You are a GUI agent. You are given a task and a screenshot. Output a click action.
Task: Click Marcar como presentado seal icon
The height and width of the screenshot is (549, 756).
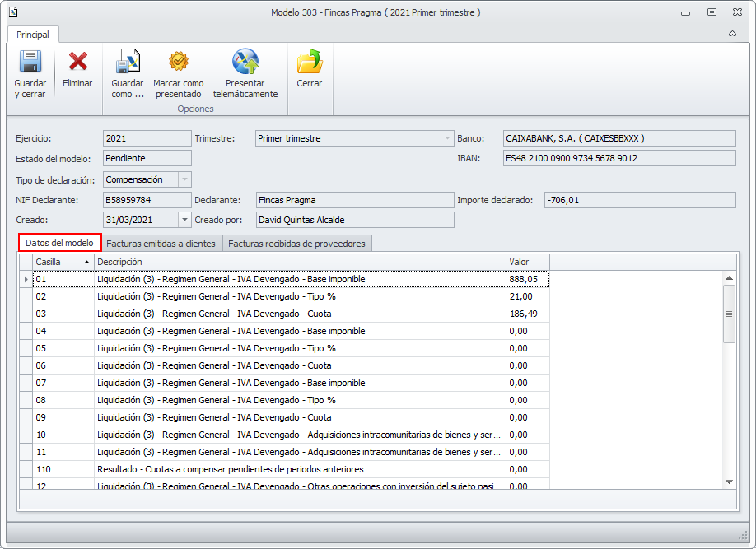pos(179,63)
